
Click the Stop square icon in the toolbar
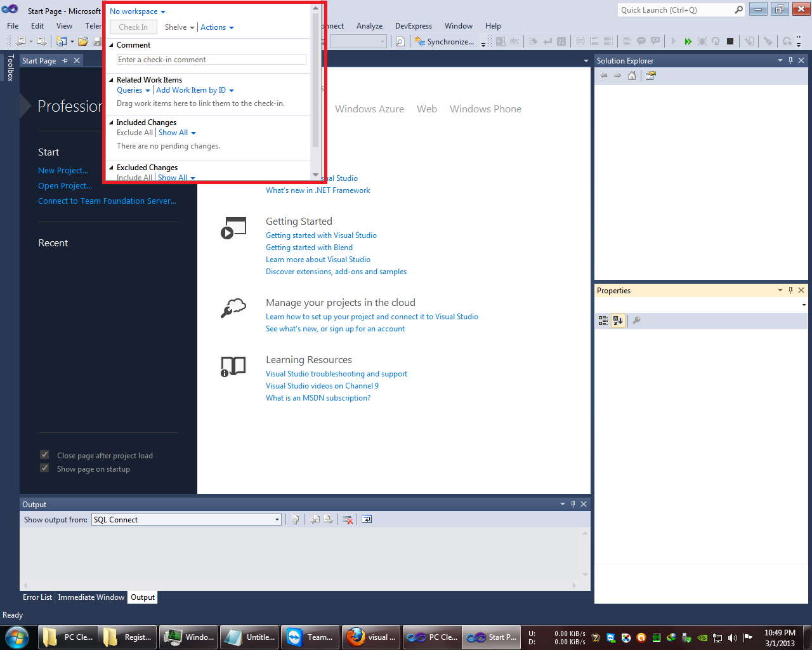pos(730,41)
